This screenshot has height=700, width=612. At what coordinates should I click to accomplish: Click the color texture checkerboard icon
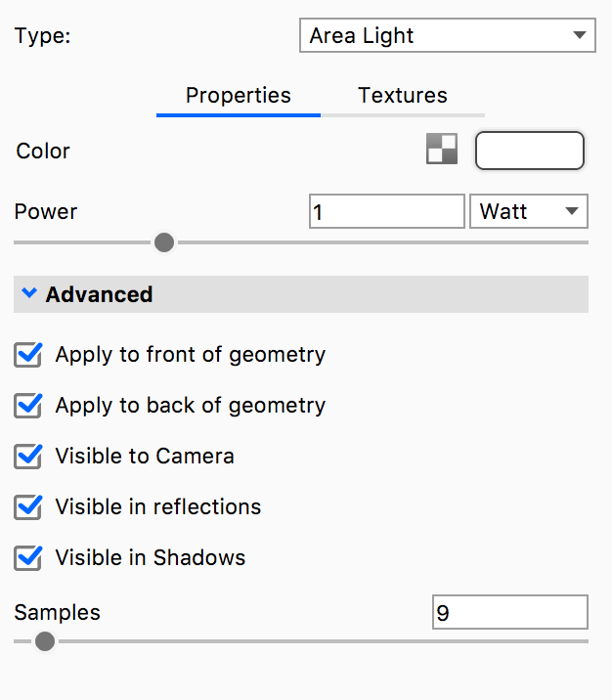442,150
